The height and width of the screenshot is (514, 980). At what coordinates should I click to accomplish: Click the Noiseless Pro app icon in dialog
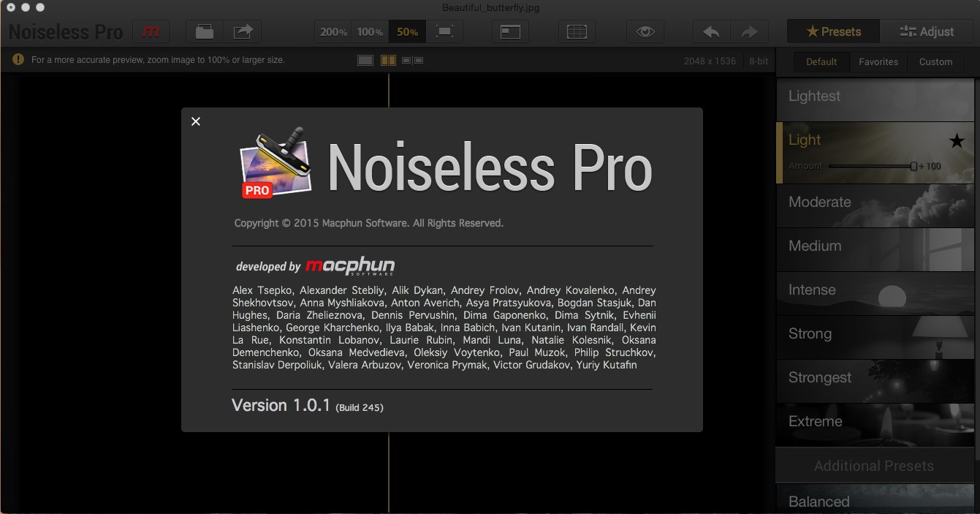coord(277,164)
